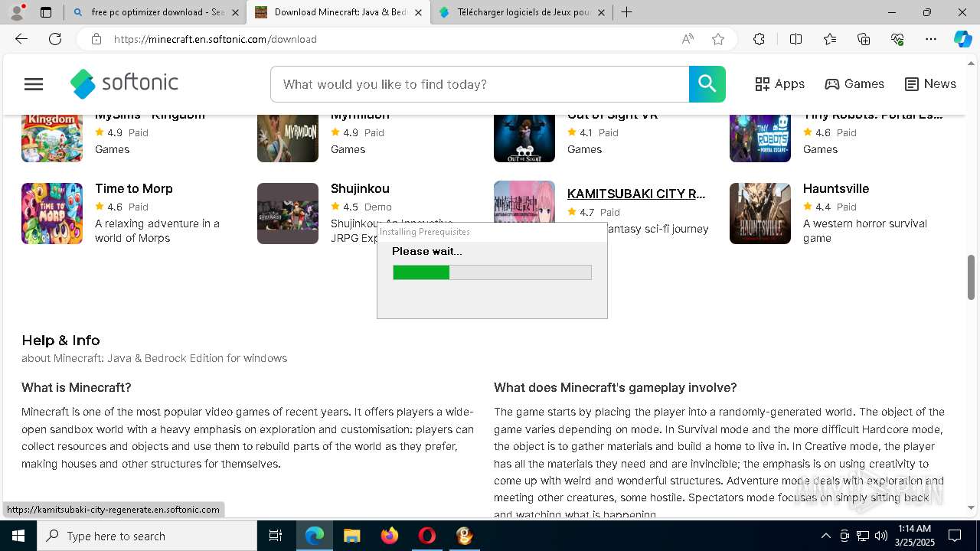
Task: Open Microsoft Edge from taskbar
Action: 315,536
